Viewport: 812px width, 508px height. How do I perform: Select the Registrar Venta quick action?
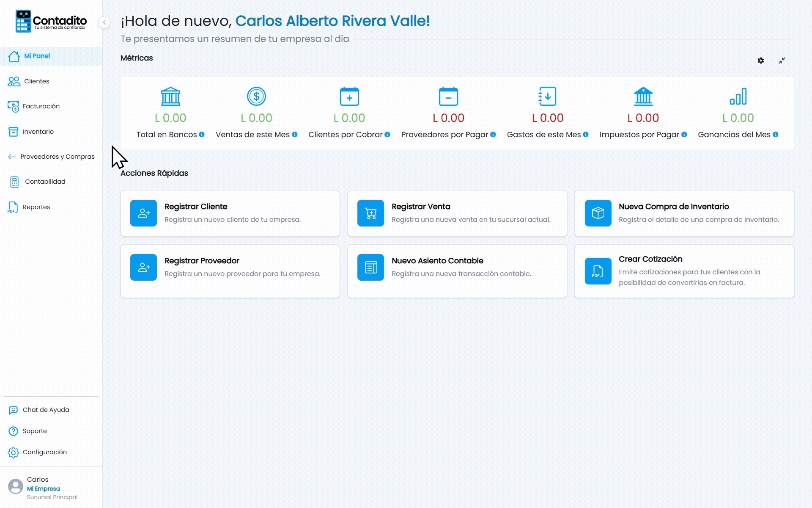[x=457, y=213]
